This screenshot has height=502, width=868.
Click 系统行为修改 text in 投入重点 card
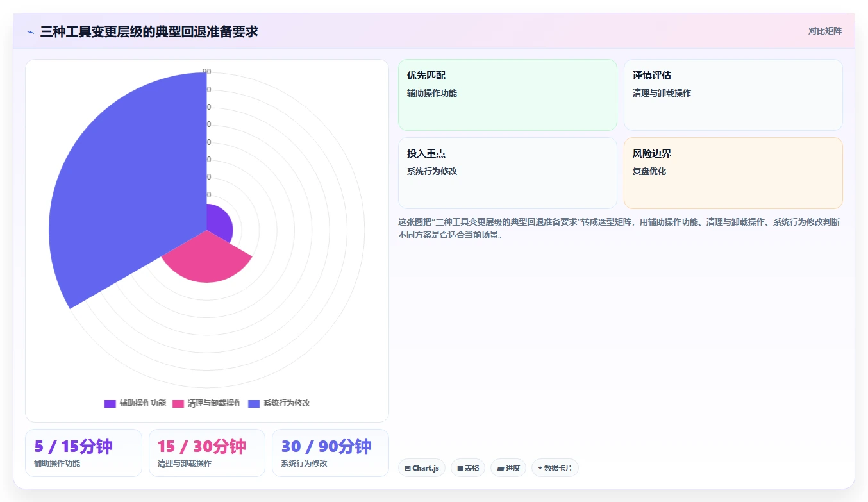click(x=432, y=171)
